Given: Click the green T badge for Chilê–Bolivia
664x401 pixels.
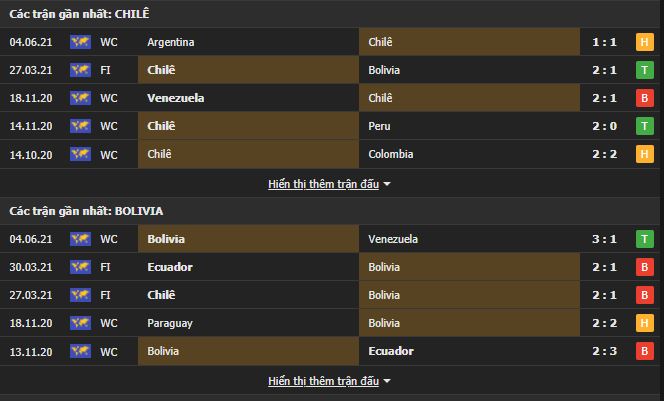Looking at the screenshot, I should (x=645, y=70).
